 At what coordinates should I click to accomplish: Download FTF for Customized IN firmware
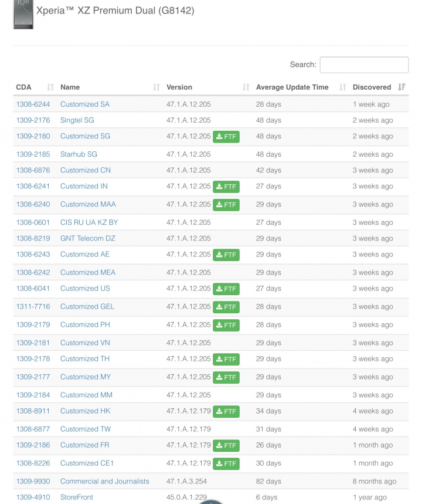(226, 187)
